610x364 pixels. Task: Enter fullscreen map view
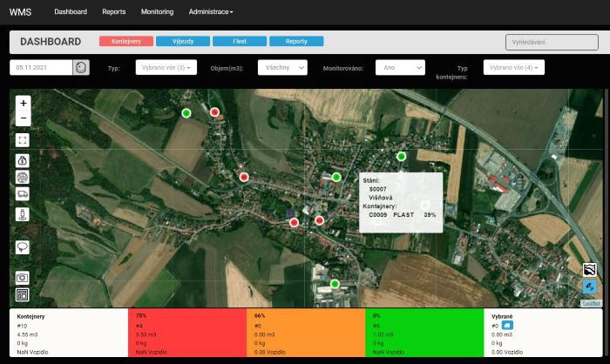click(x=24, y=139)
